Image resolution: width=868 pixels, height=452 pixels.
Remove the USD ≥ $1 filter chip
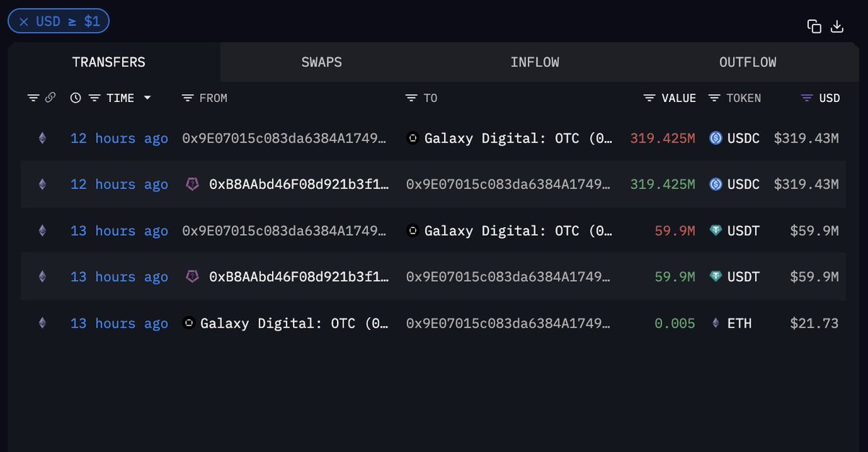(x=24, y=22)
